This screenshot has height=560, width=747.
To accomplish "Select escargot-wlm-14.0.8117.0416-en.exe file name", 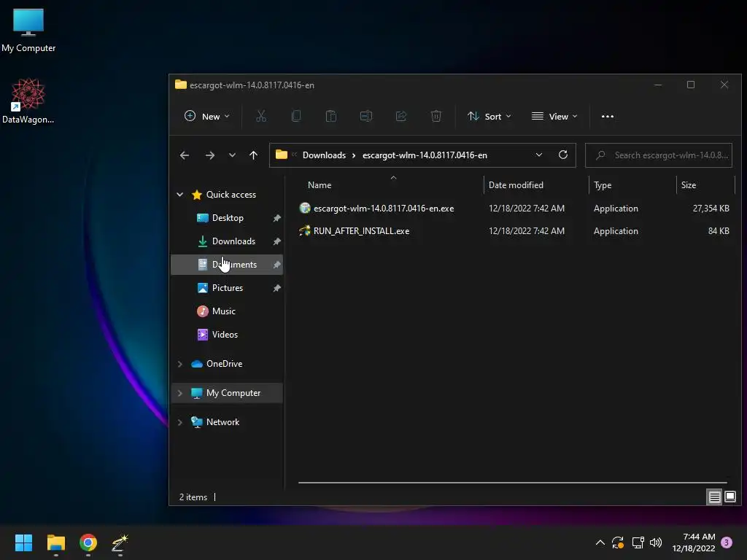I will [x=384, y=208].
